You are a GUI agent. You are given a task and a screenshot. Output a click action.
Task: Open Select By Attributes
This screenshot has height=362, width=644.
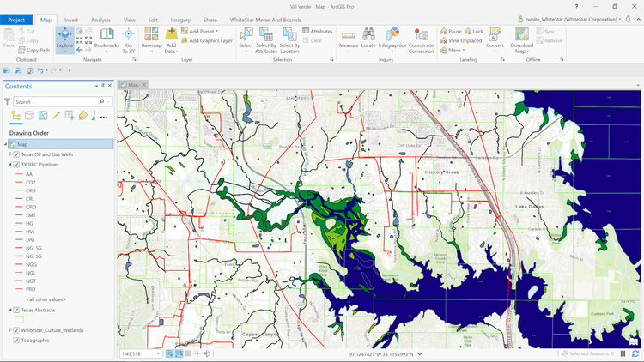(x=266, y=40)
